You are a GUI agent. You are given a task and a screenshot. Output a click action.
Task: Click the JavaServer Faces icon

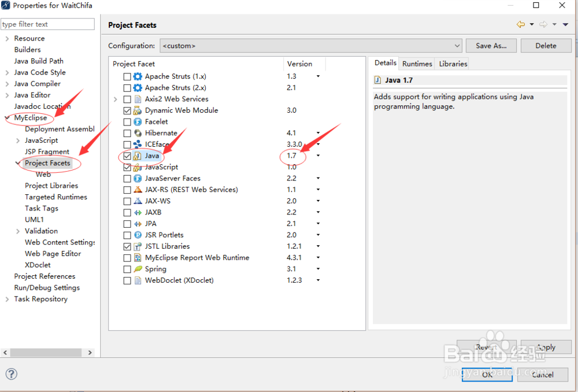coord(138,179)
